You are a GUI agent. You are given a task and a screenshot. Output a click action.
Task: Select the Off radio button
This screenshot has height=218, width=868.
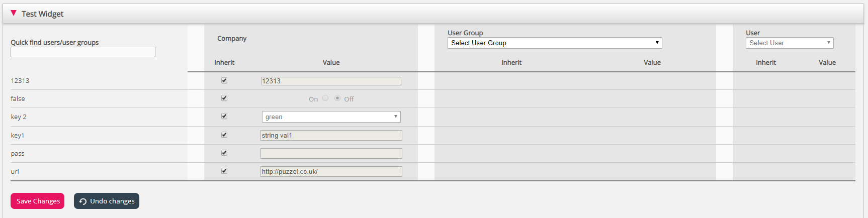point(337,98)
